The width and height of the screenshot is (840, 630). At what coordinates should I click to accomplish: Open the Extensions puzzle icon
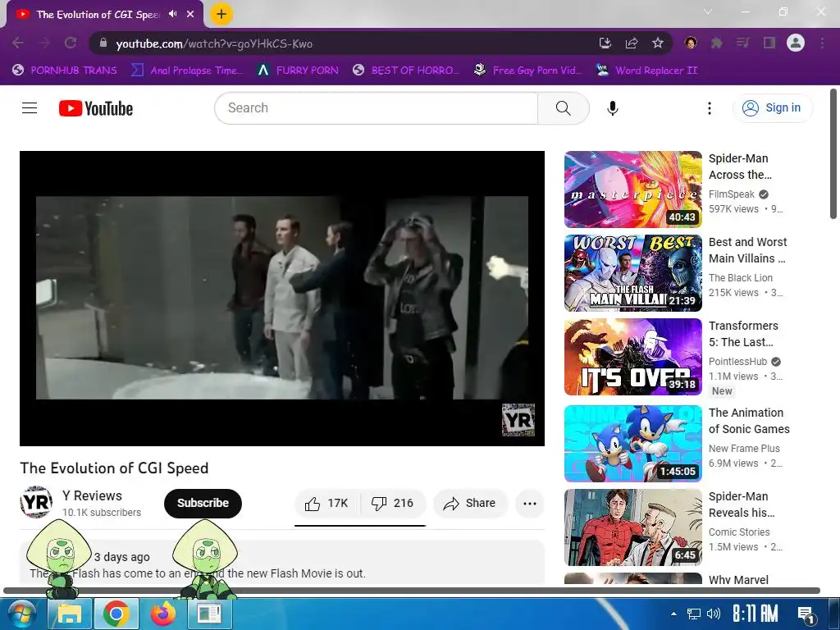point(716,43)
